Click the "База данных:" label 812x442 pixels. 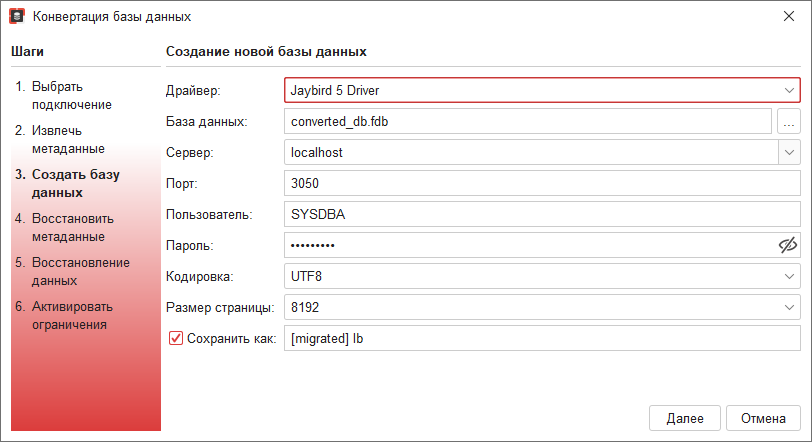[x=207, y=122]
